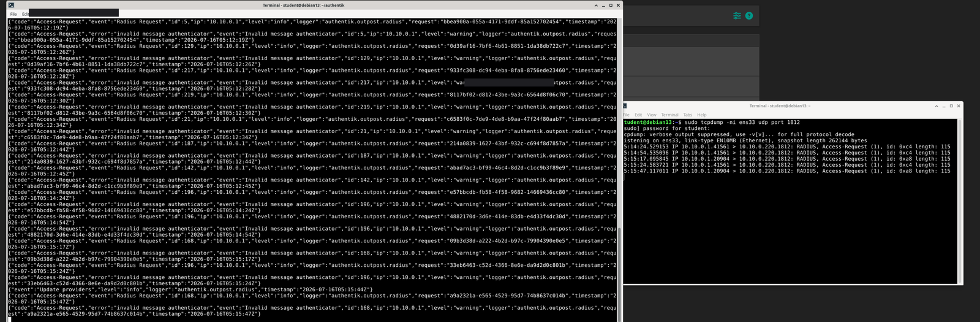980x322 pixels.
Task: Open Help menu in tcpdump terminal
Action: 702,115
